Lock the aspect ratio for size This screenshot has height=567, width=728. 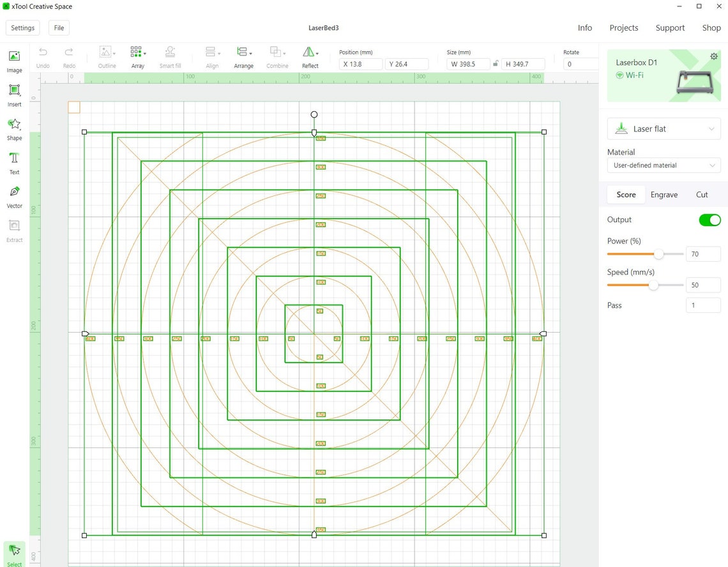[x=496, y=64]
